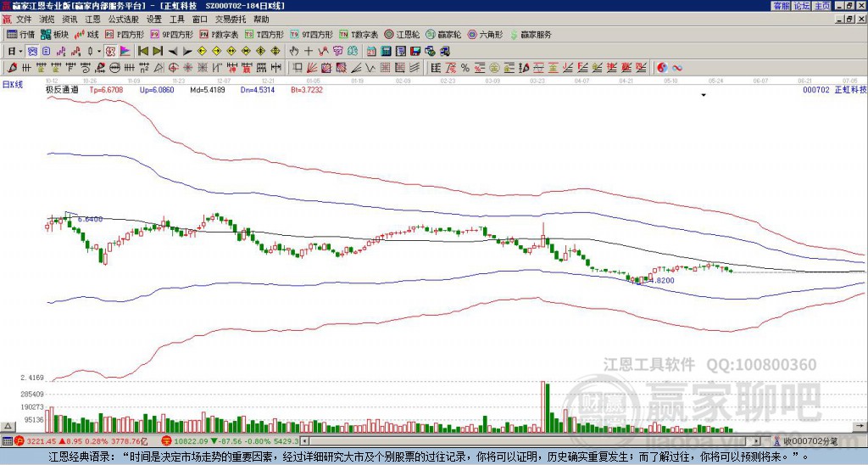
Task: Open the P四方形 tool
Action: click(125, 34)
